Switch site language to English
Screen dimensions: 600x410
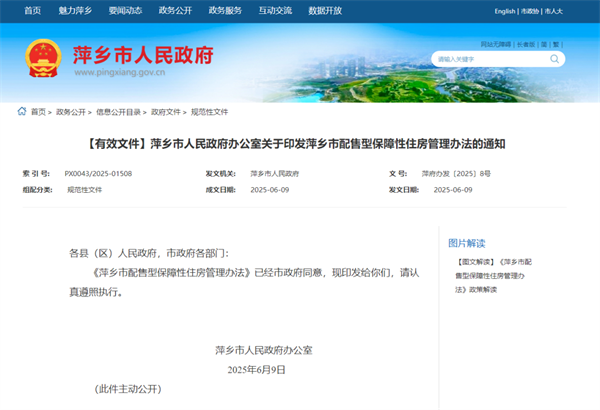[x=505, y=11]
